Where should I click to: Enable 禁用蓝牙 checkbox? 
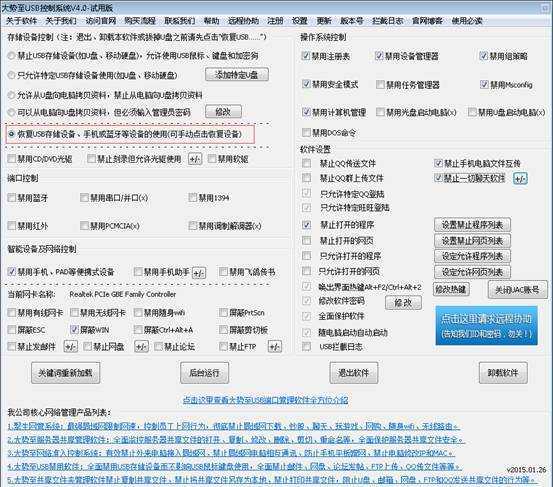click(12, 197)
